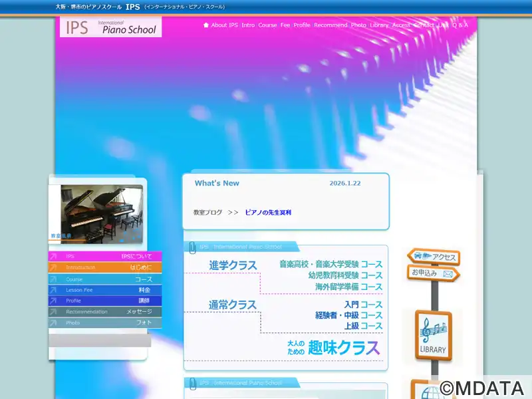Open the ピアノの先生冥利 blog link

click(x=268, y=213)
